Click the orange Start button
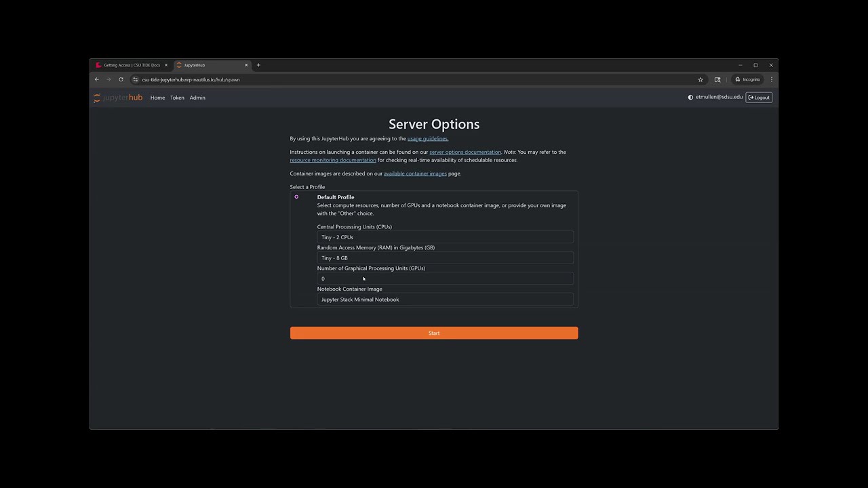This screenshot has width=868, height=488. click(x=434, y=333)
